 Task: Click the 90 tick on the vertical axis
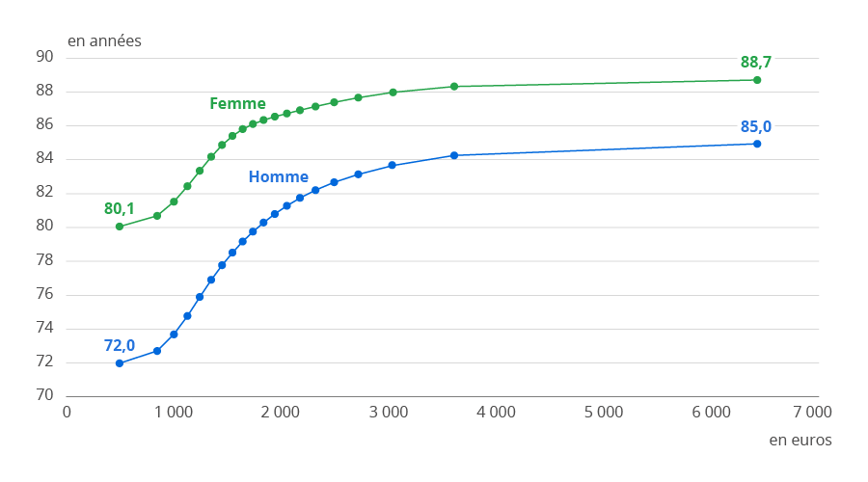pyautogui.click(x=44, y=57)
